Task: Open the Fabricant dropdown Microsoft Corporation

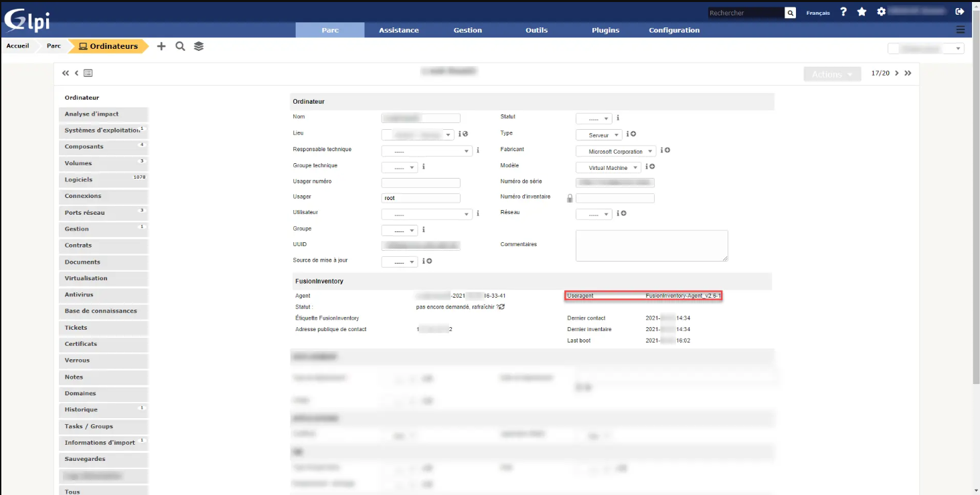Action: pos(616,152)
